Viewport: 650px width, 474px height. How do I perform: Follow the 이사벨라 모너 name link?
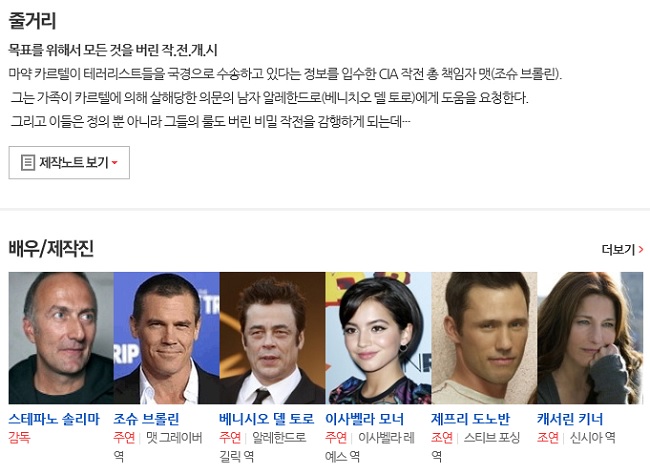364,419
